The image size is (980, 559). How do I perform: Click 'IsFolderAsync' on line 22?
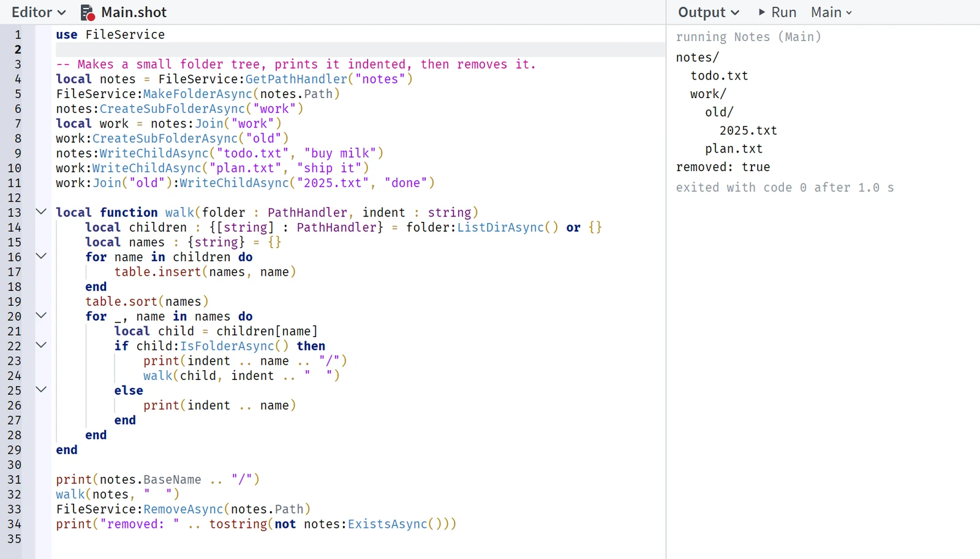point(227,346)
